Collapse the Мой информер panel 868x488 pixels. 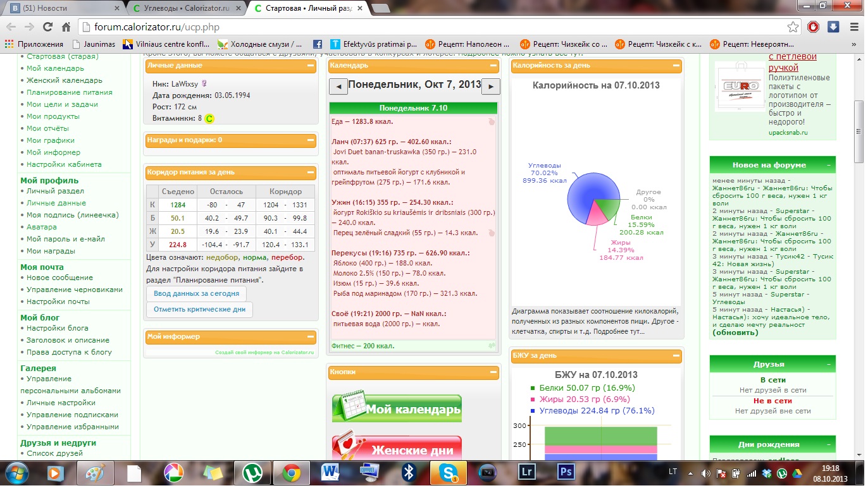311,337
